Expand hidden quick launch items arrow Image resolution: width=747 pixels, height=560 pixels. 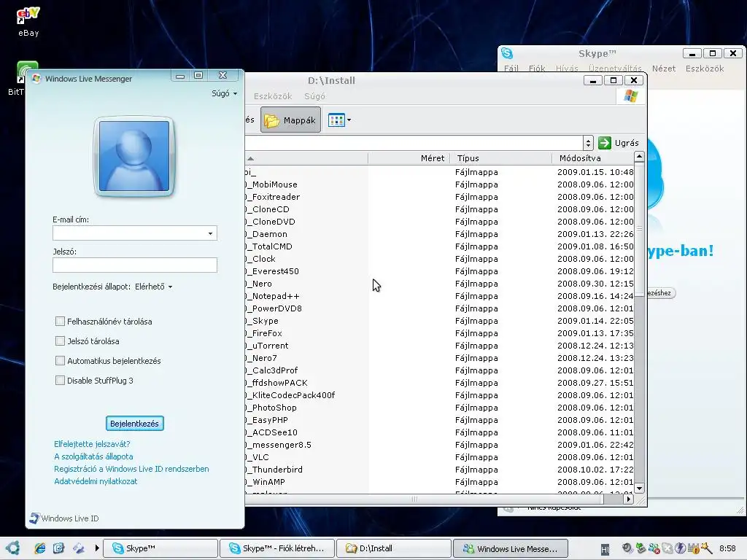(97, 548)
